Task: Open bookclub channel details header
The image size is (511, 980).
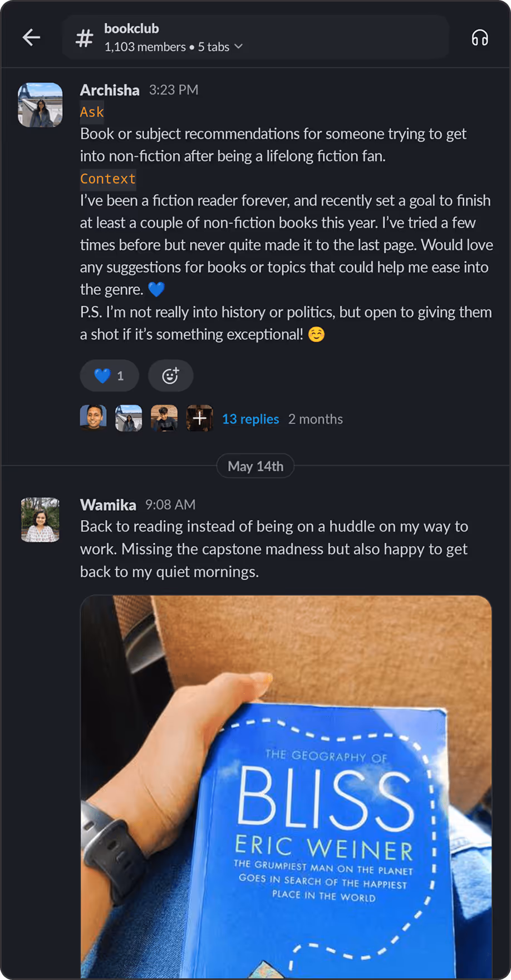Action: point(255,37)
